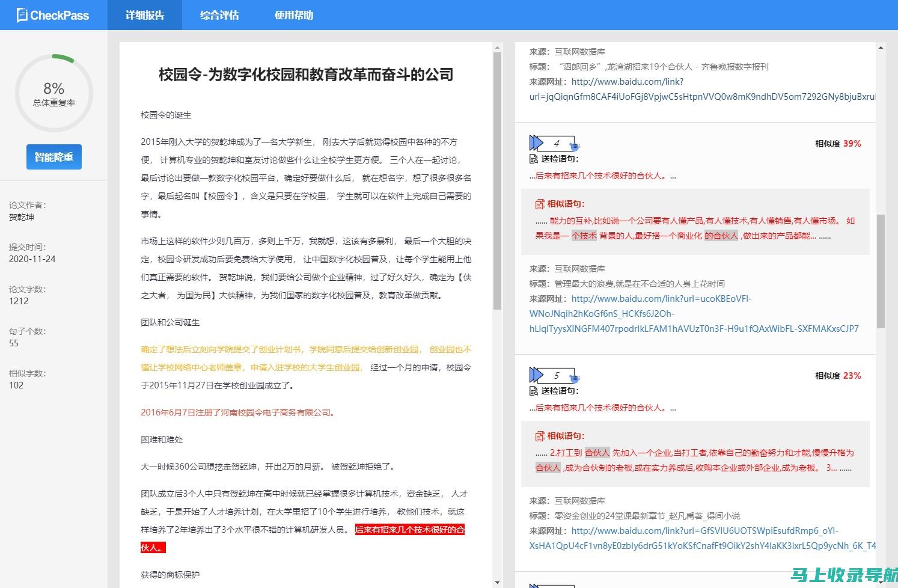Click the heading 校园令的诞生
898x588 pixels.
point(166,115)
